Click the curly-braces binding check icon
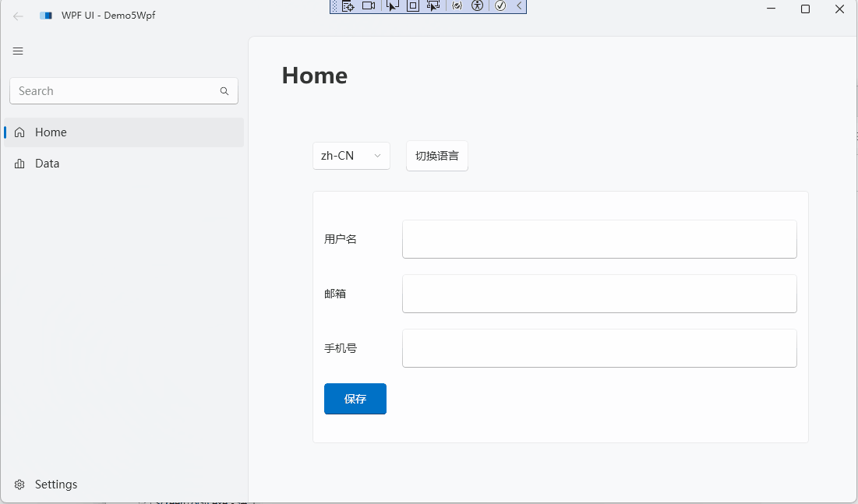 [457, 6]
